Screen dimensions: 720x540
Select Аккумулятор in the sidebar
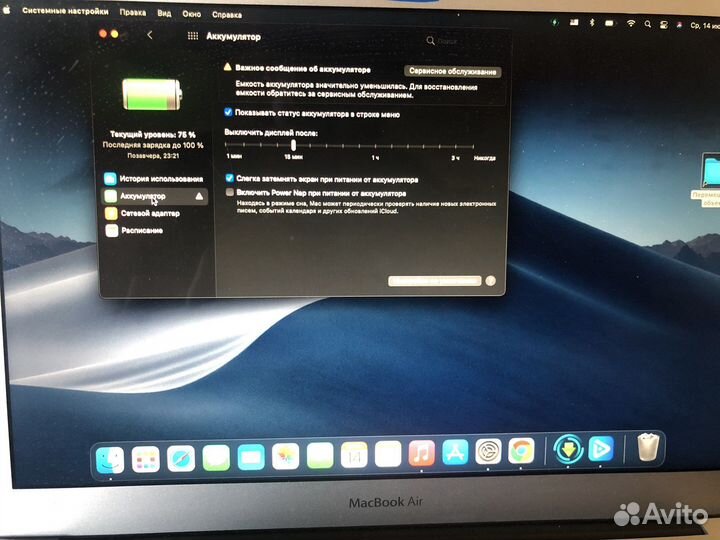tap(154, 196)
